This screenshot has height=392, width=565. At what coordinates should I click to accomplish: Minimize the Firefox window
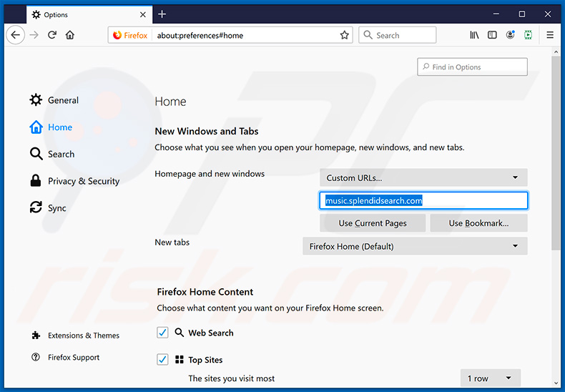pos(496,14)
